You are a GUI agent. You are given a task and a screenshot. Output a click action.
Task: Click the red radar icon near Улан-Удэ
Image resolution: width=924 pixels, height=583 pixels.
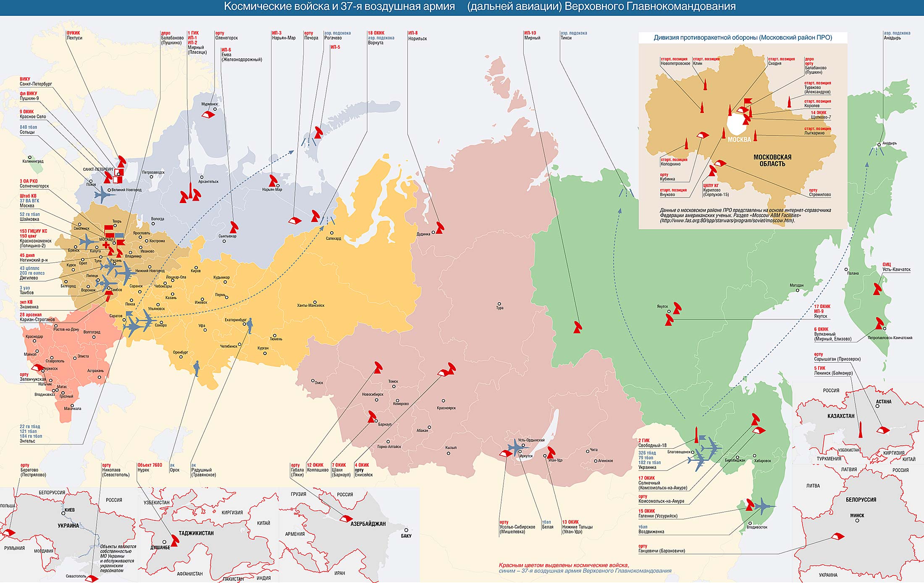coord(551,452)
